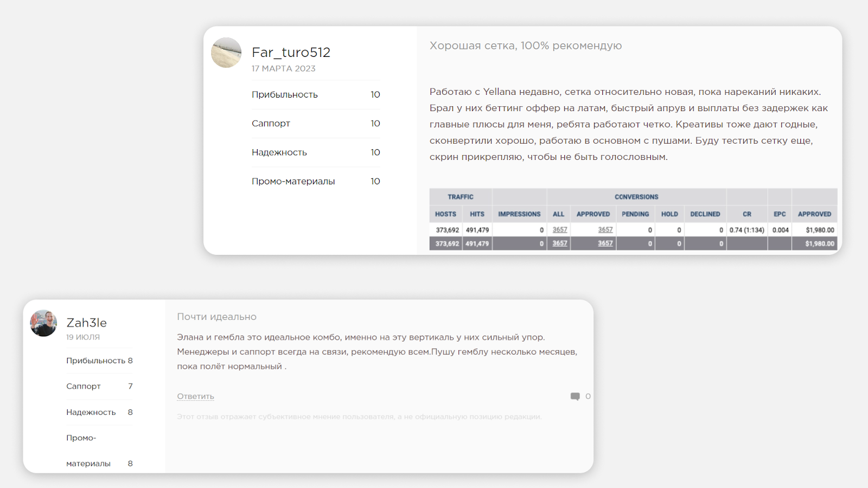Click the 3657 link under ALL, totals row
The height and width of the screenshot is (488, 868).
(560, 243)
